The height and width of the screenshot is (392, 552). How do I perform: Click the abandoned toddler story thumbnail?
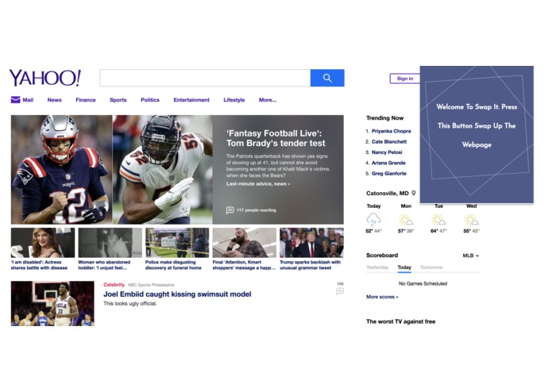tap(110, 243)
